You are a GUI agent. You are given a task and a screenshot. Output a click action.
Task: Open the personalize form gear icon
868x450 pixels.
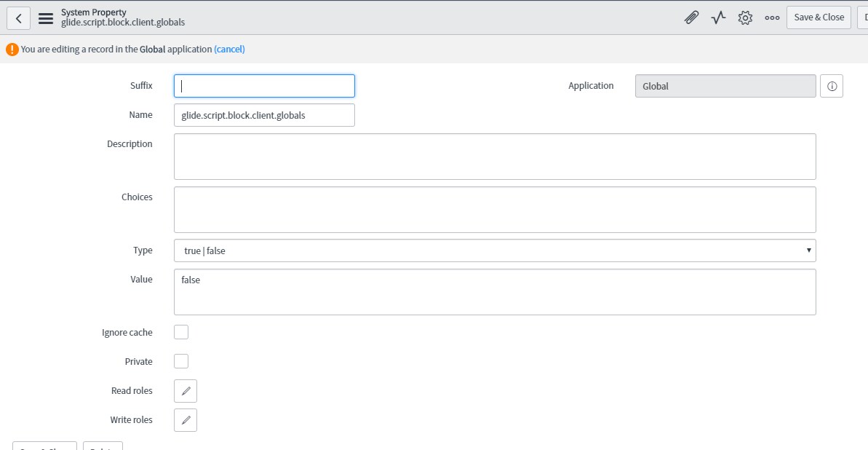point(745,17)
